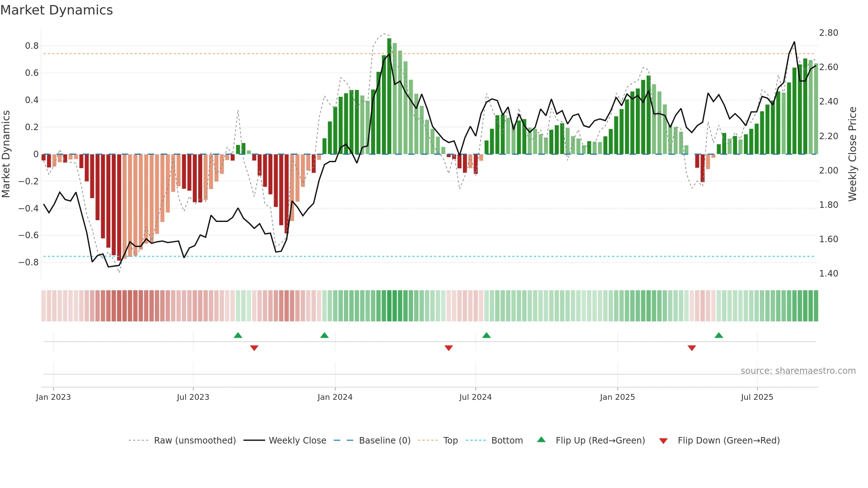Click the red Flip Down legend triangle icon
The image size is (868, 488).
(663, 441)
